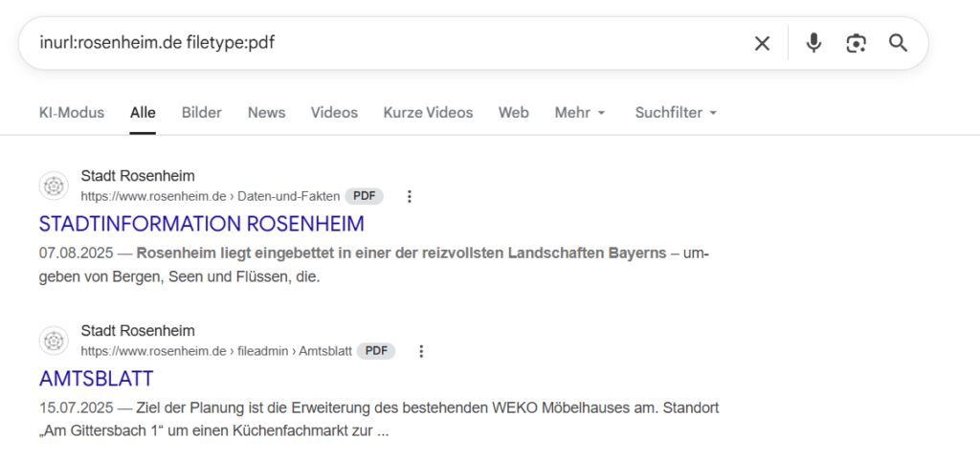
Task: Clear the search query with X icon
Action: pos(762,43)
